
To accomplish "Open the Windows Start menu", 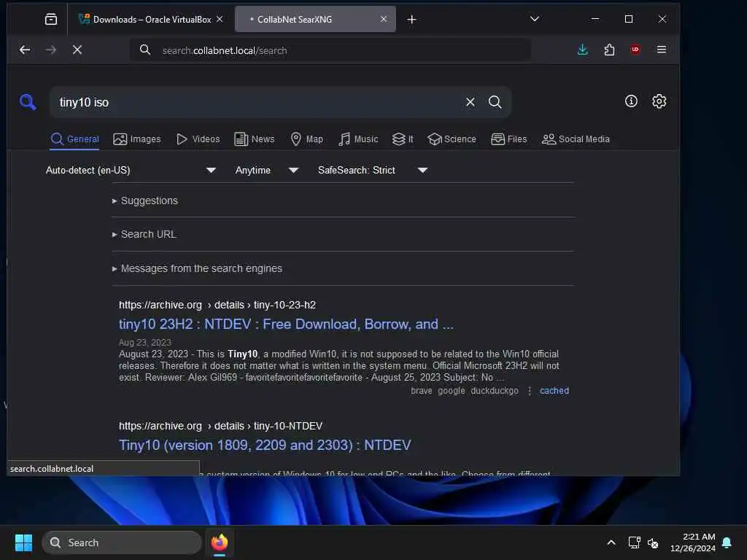I will pyautogui.click(x=23, y=542).
